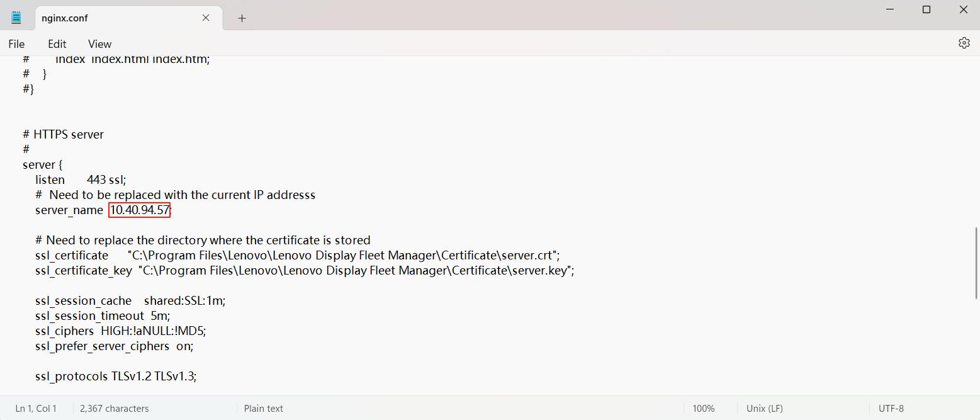Click the Notepad app icon in title bar
The width and height of the screenshot is (980, 420).
16,18
